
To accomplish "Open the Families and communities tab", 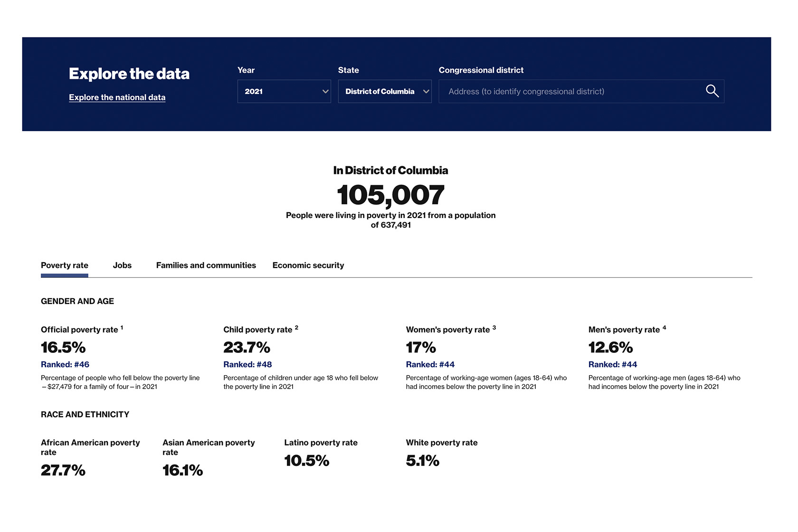I will click(206, 265).
